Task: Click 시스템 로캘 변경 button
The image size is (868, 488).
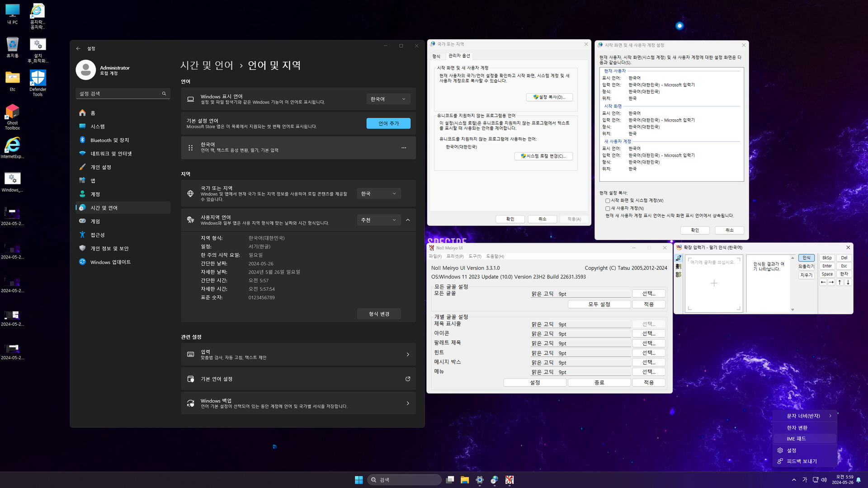Action: pyautogui.click(x=543, y=156)
